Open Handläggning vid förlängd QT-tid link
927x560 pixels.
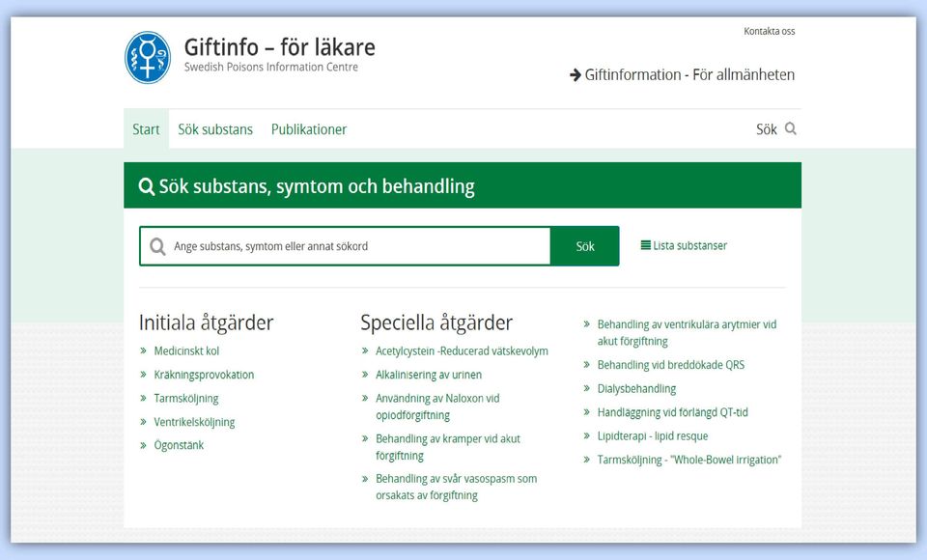[672, 412]
